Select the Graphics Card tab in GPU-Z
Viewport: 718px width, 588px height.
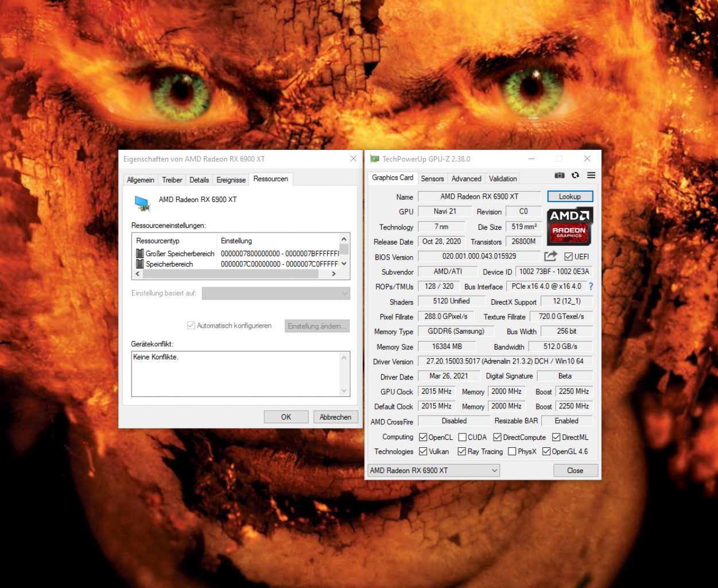[x=393, y=177]
